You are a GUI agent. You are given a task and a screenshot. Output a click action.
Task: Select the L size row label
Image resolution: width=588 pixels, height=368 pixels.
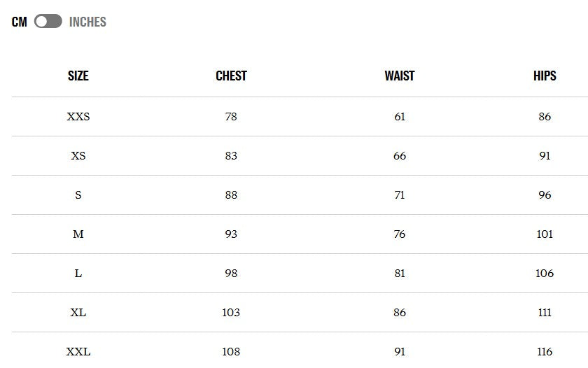[78, 273]
